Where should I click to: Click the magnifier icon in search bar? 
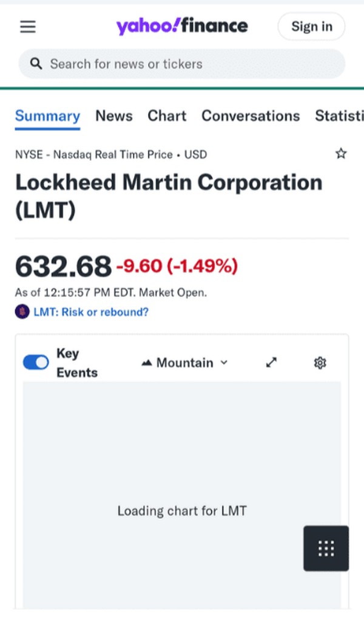(x=36, y=64)
